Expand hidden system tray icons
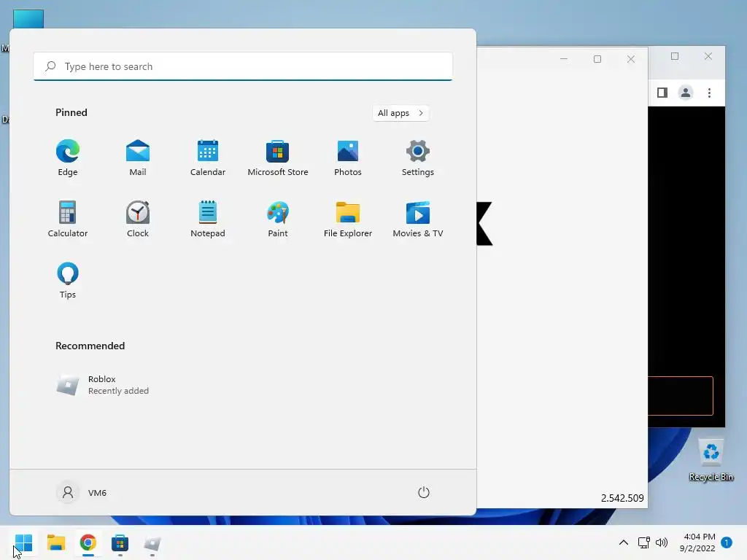 coord(623,542)
